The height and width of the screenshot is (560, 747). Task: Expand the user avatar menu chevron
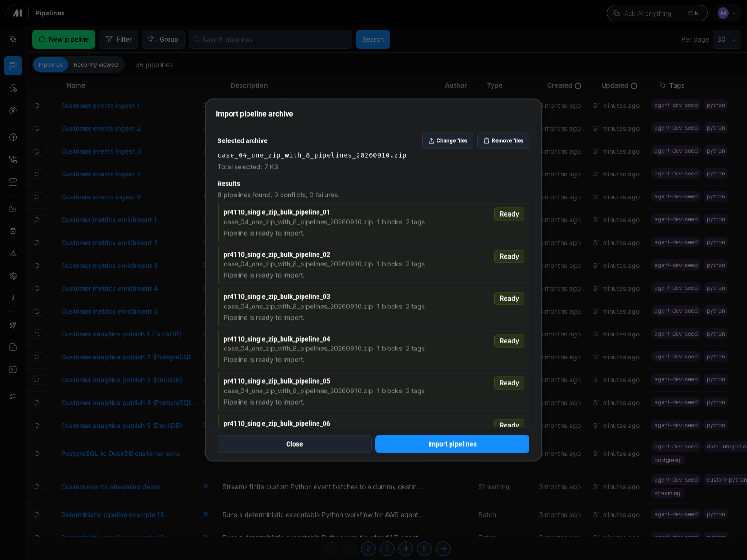(x=735, y=14)
